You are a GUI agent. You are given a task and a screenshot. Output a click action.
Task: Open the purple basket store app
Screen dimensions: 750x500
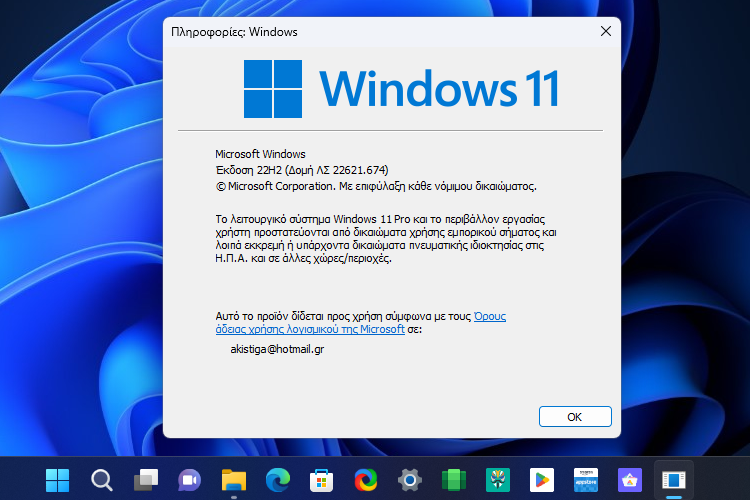coord(630,480)
